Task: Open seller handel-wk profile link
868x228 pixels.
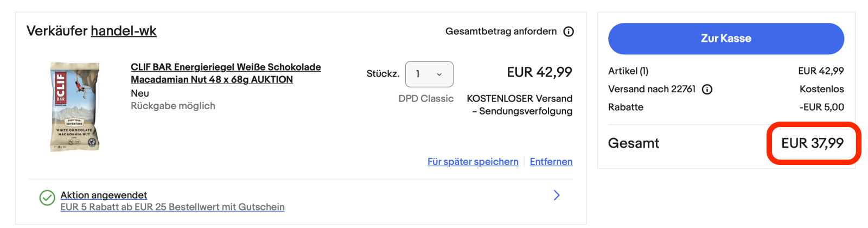Action: (x=124, y=31)
